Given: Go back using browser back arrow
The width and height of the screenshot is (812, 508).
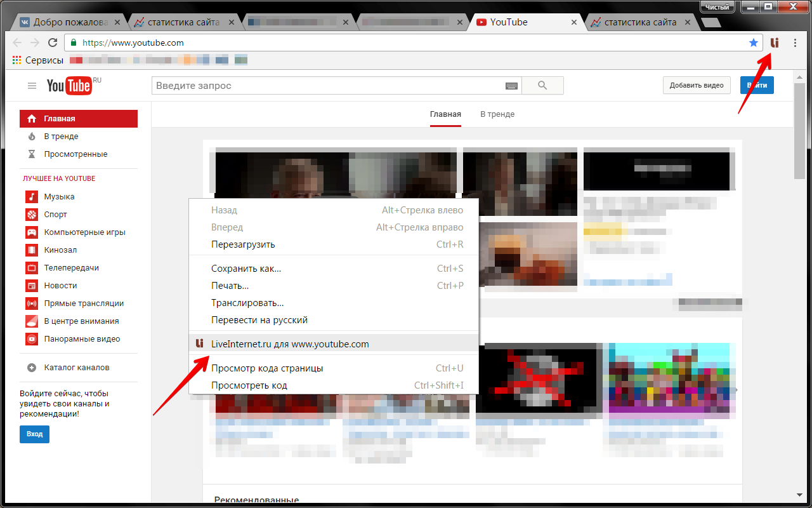Looking at the screenshot, I should coord(17,43).
